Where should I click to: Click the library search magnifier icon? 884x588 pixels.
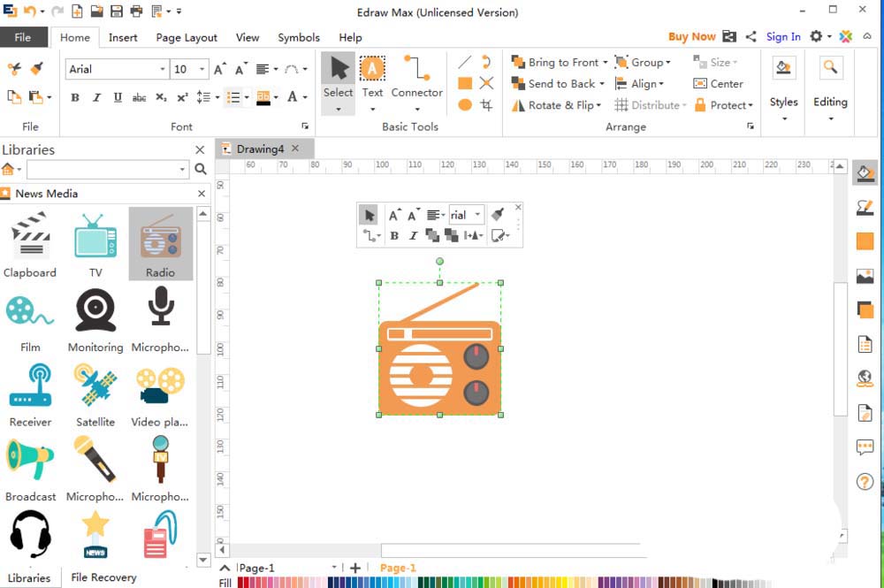pyautogui.click(x=201, y=169)
